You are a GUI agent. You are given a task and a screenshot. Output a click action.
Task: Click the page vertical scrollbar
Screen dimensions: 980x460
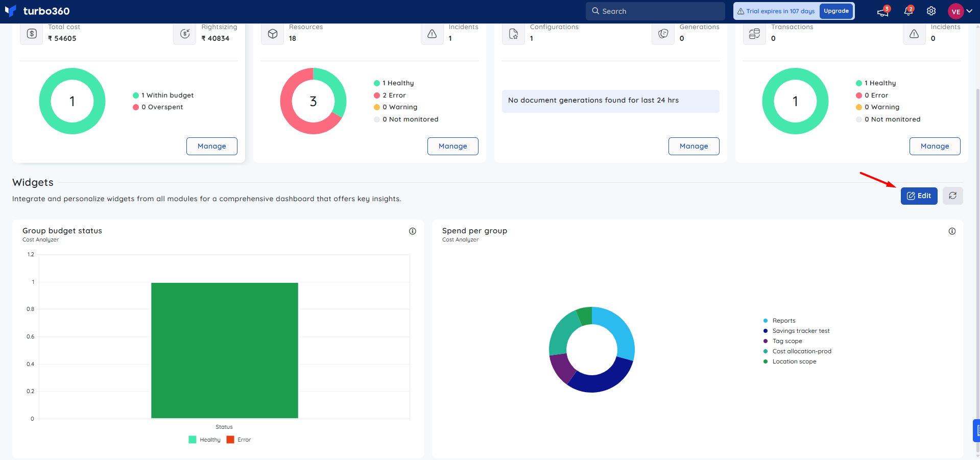(977, 271)
